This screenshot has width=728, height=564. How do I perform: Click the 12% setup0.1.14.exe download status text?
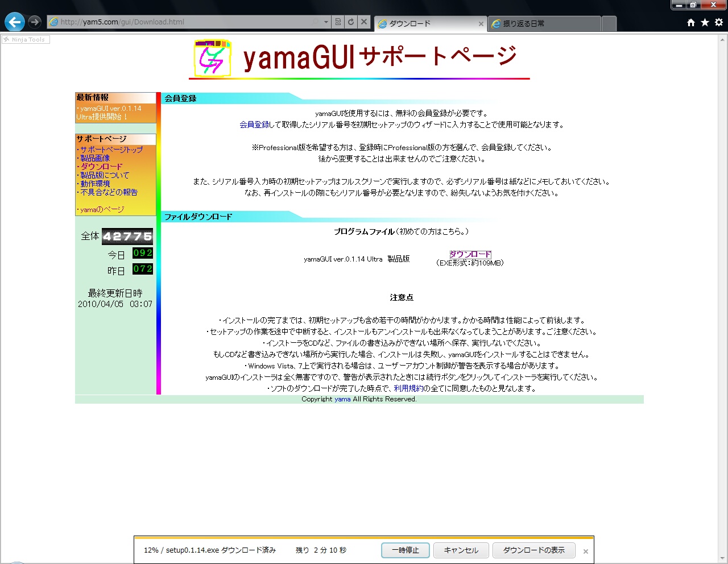click(209, 550)
